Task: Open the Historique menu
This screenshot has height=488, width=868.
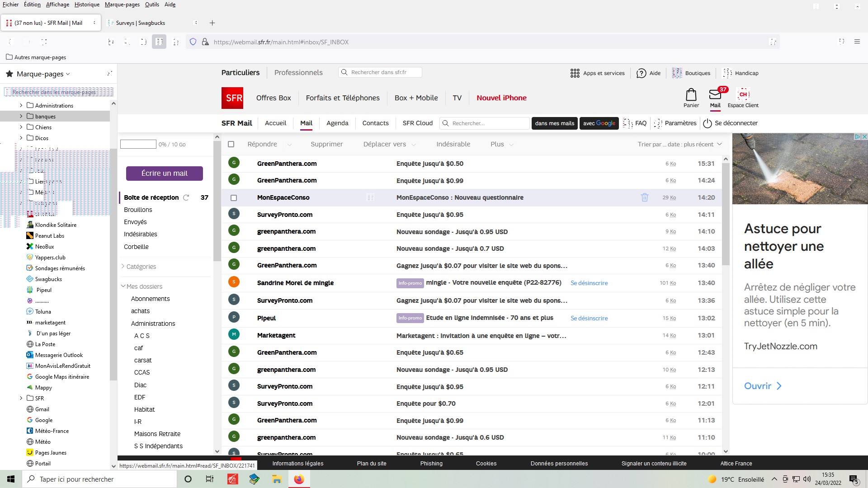Action: [x=87, y=5]
